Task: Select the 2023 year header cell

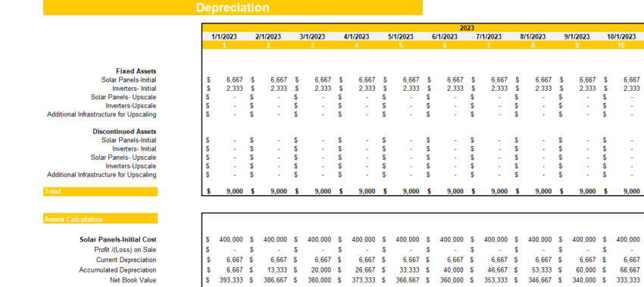Action: 467,28
